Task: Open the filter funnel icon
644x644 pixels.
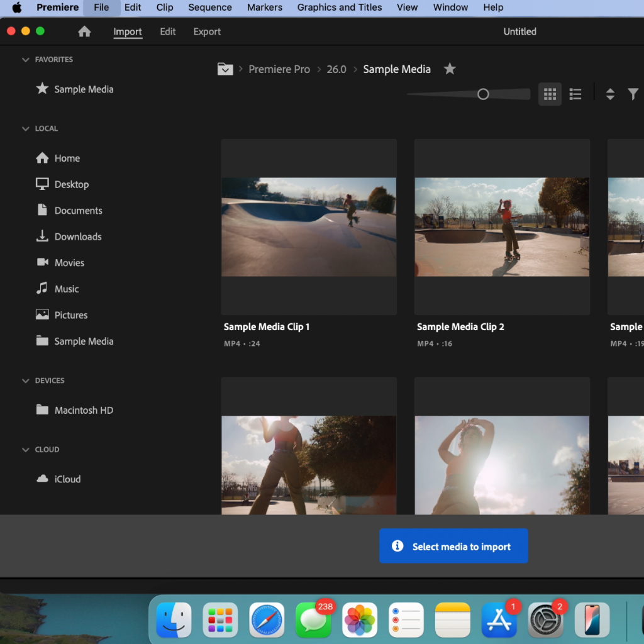Action: tap(633, 94)
